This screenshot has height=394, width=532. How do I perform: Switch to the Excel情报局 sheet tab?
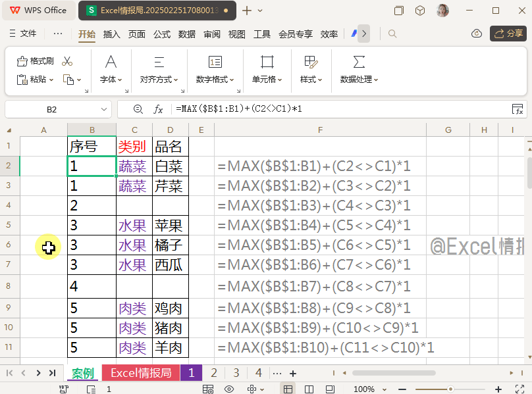pos(141,373)
